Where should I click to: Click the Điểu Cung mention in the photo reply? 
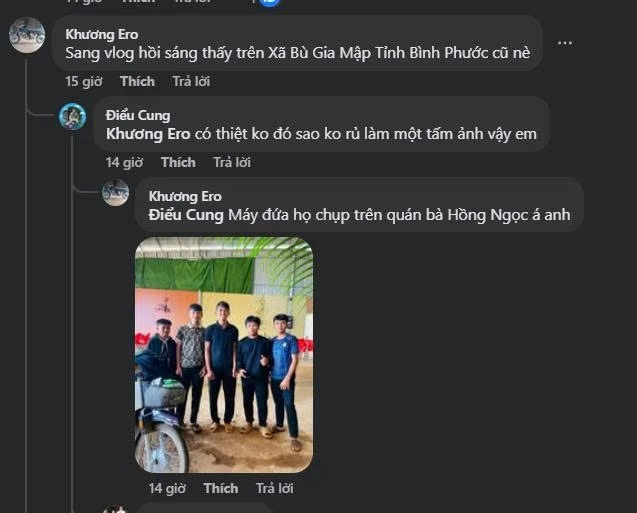click(x=186, y=215)
